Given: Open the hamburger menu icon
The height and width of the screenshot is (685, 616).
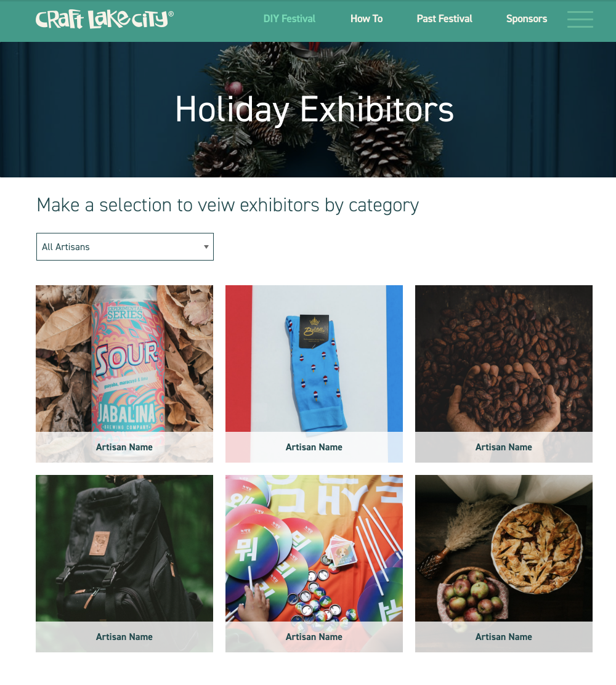Looking at the screenshot, I should tap(580, 19).
